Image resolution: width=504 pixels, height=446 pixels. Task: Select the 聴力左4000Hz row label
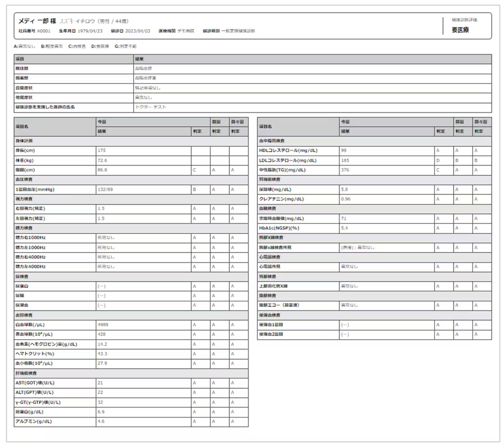pyautogui.click(x=30, y=267)
